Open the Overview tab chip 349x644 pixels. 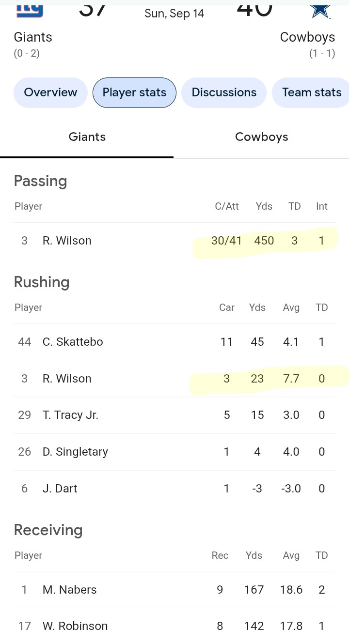(50, 92)
